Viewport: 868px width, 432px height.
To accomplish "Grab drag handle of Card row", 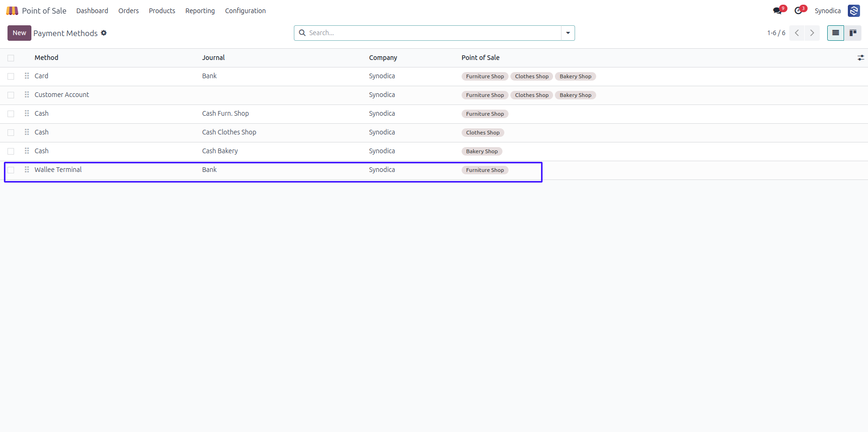I will coord(27,76).
